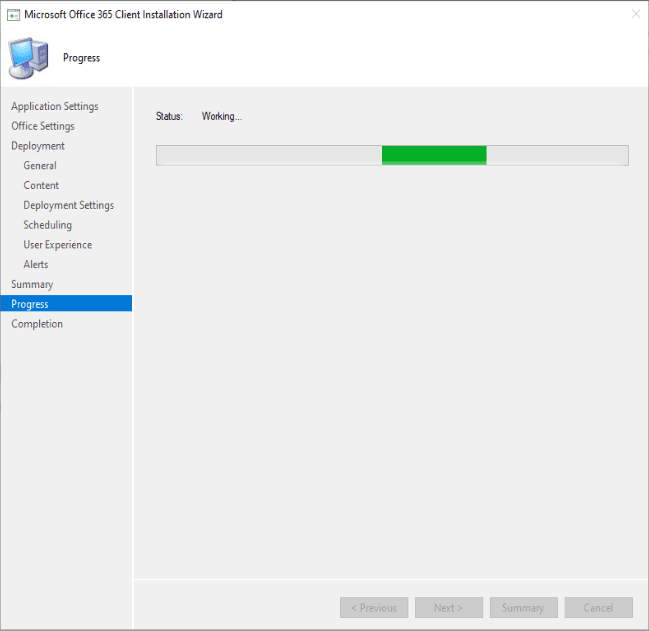Open the Content step

(x=41, y=185)
